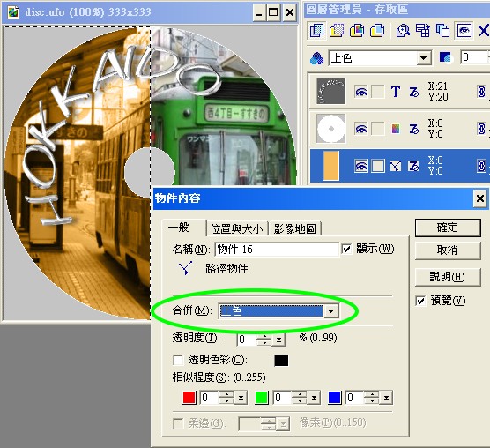Toggle the lock box on the orange layer row
Image resolution: width=490 pixels, height=448 pixels.
click(377, 166)
